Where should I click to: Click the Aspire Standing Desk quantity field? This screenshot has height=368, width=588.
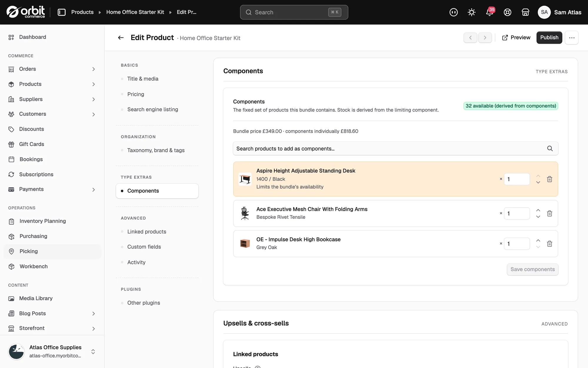pyautogui.click(x=517, y=179)
